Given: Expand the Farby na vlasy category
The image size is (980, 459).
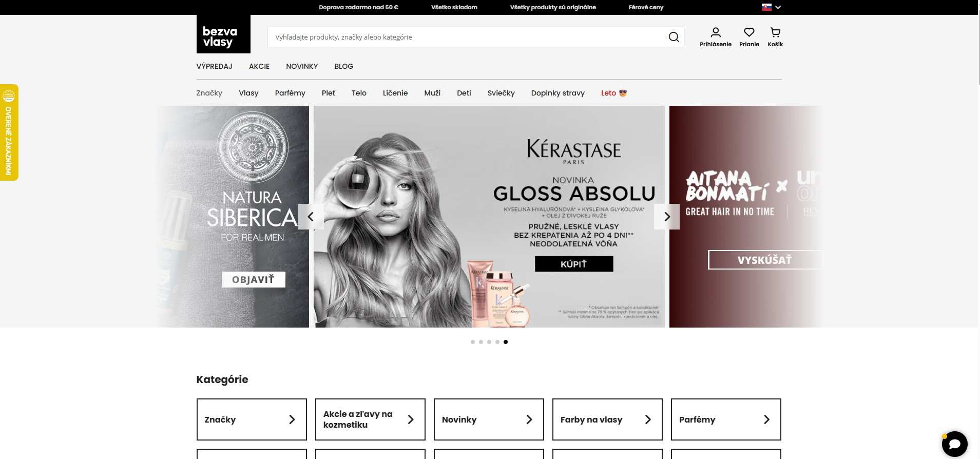Looking at the screenshot, I should [607, 419].
